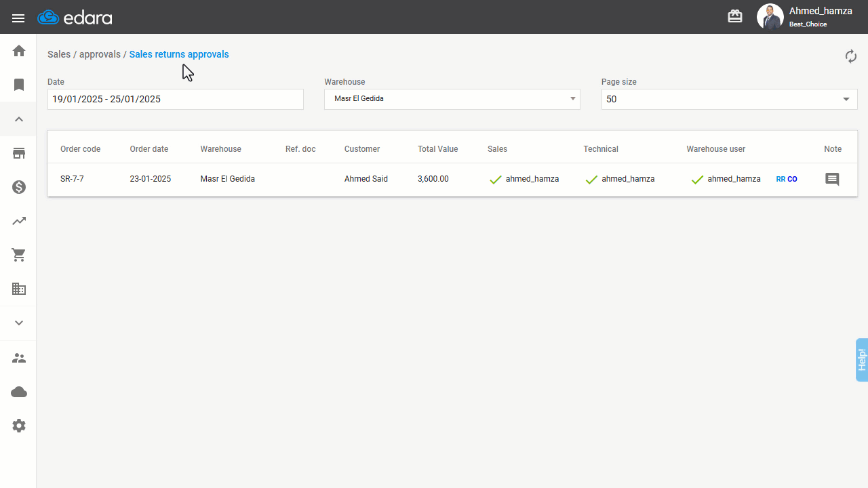Open the Page size dropdown
This screenshot has width=868, height=488.
click(x=730, y=99)
